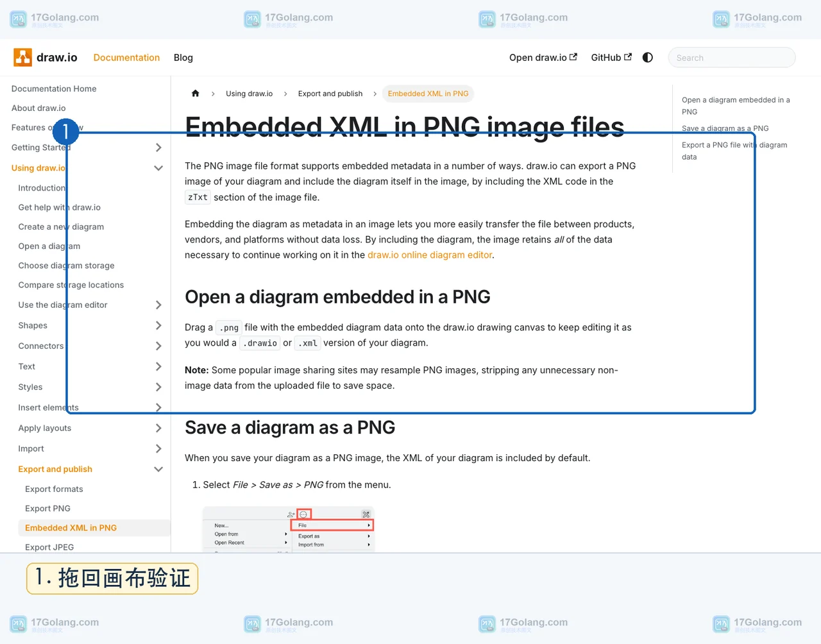Click Export and publish breadcrumb
Viewport: 821px width, 644px height.
pyautogui.click(x=330, y=94)
